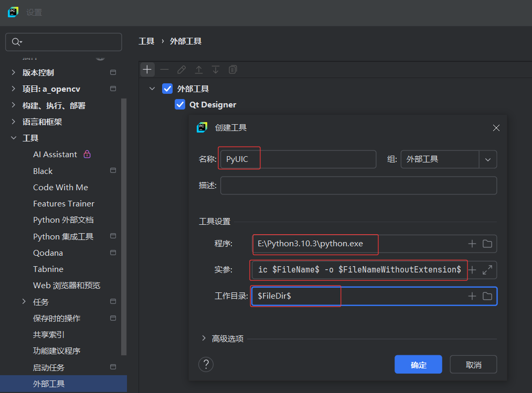The width and height of the screenshot is (532, 393).
Task: Click project-level icon next to Black
Action: (113, 170)
